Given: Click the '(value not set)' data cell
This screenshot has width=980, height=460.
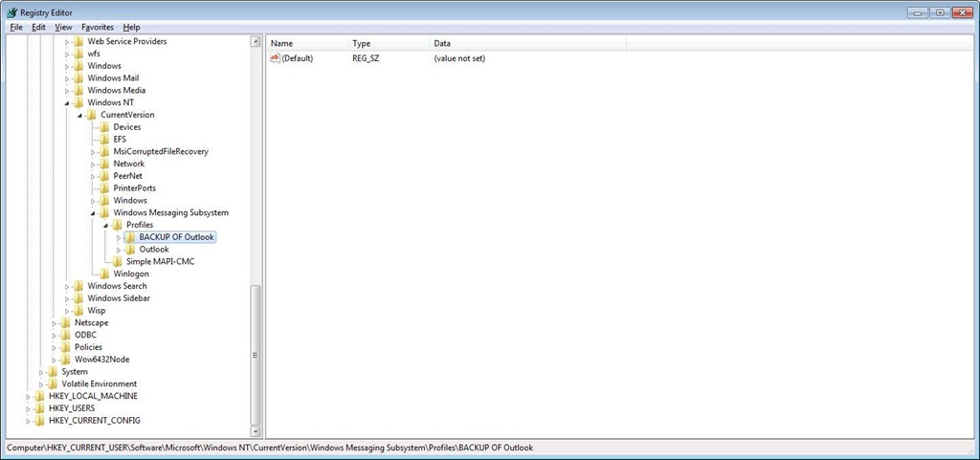Looking at the screenshot, I should (459, 58).
